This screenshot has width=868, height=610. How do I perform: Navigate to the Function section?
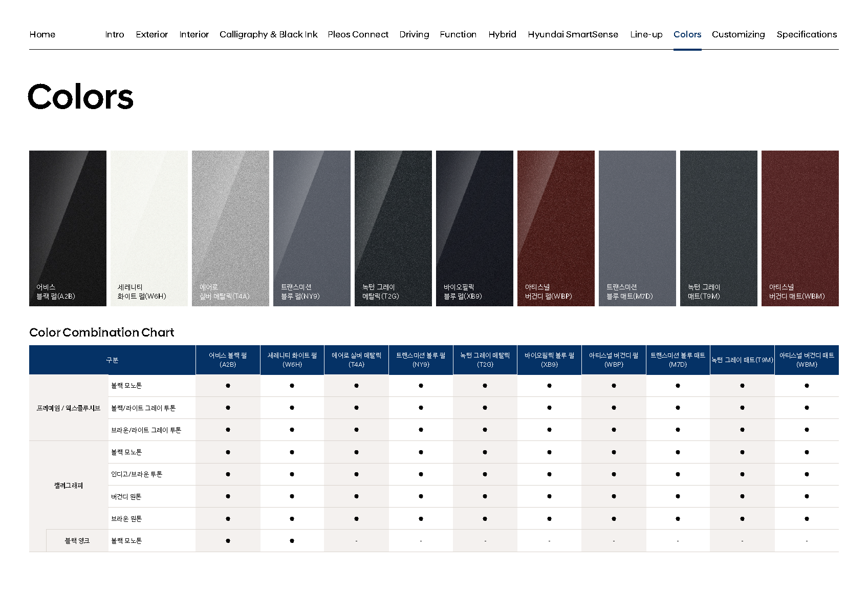click(x=458, y=34)
